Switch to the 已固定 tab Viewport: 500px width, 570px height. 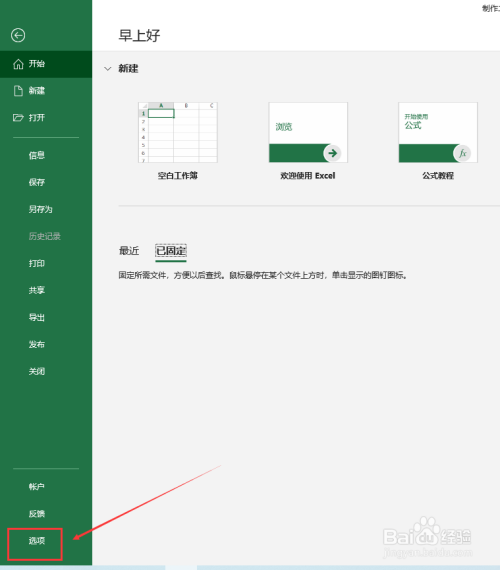(x=171, y=250)
